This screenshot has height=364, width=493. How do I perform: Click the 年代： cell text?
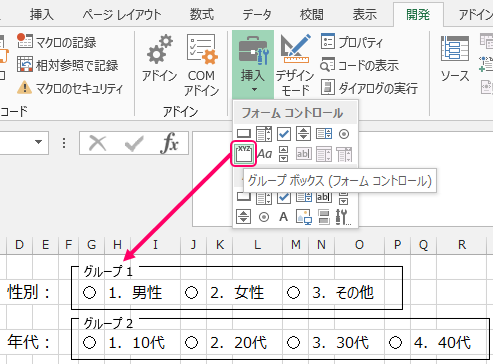coord(29,342)
